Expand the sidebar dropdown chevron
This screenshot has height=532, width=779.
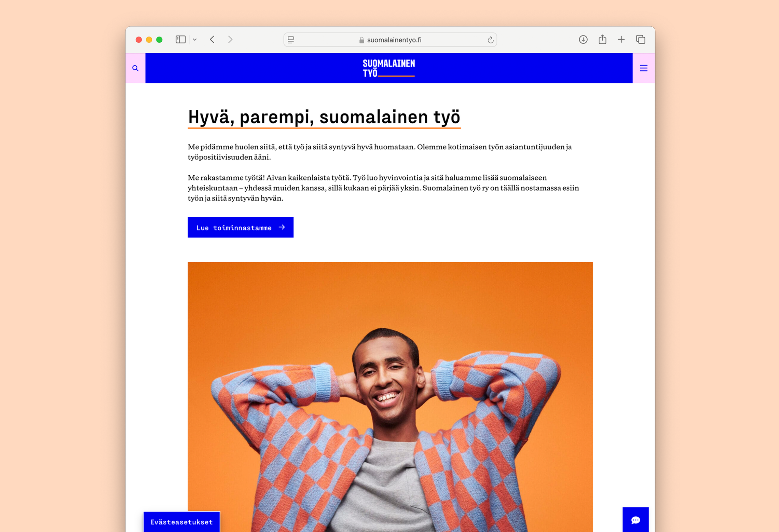click(x=195, y=40)
